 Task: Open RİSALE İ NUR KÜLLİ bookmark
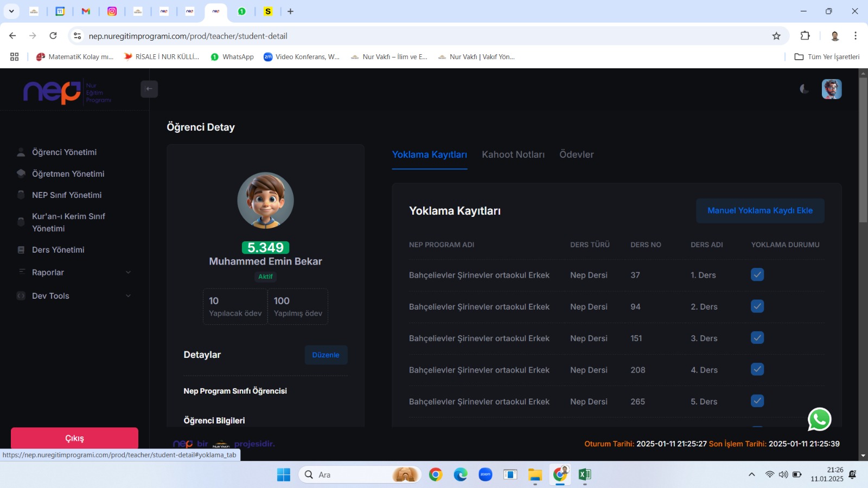(x=162, y=56)
